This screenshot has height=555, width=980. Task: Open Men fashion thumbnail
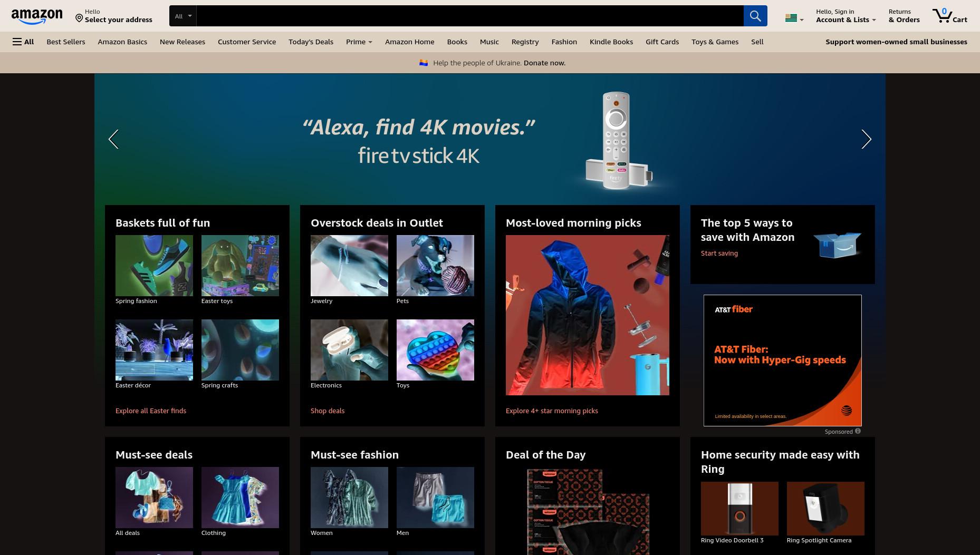pos(435,498)
